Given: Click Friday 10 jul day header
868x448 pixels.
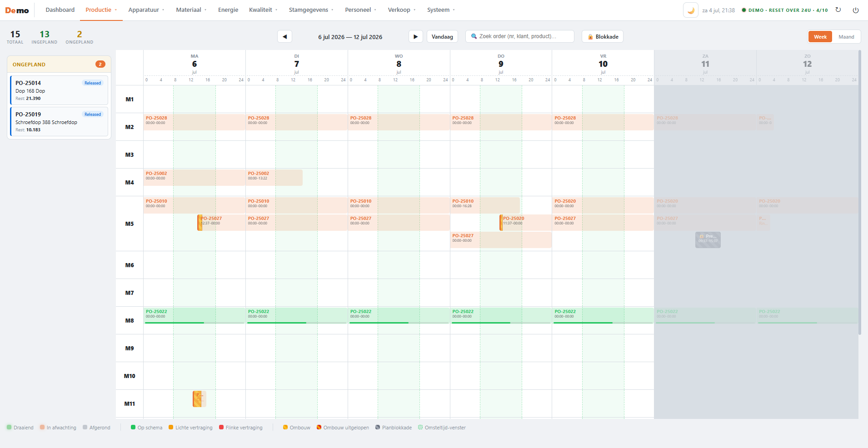Looking at the screenshot, I should pyautogui.click(x=603, y=64).
